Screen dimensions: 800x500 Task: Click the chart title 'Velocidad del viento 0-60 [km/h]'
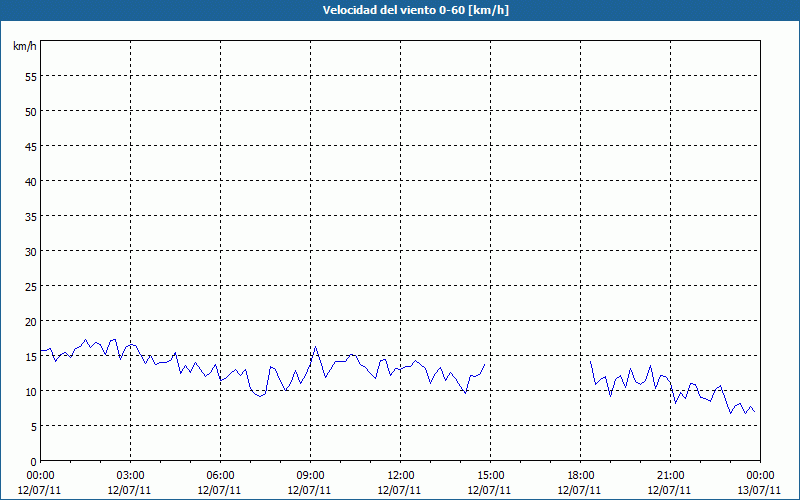(416, 10)
